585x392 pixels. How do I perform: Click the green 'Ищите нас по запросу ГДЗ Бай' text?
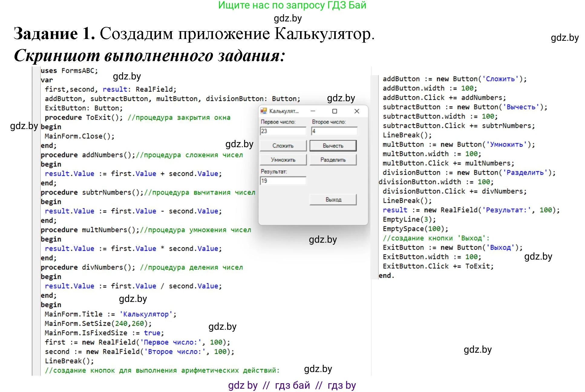(x=292, y=5)
